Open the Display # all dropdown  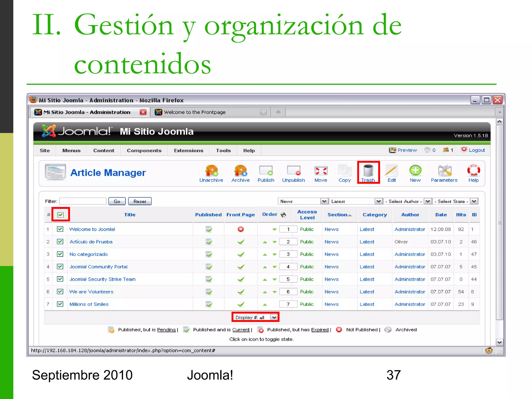pyautogui.click(x=268, y=317)
